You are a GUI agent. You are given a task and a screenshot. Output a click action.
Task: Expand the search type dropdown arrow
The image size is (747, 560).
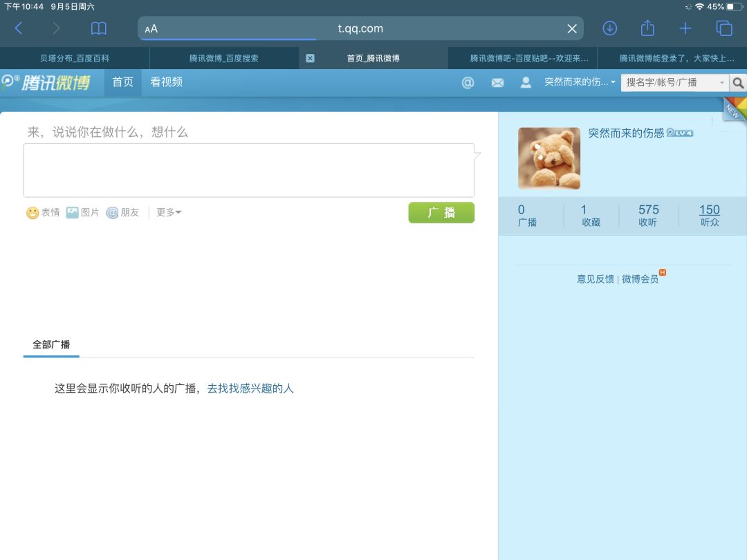point(721,83)
